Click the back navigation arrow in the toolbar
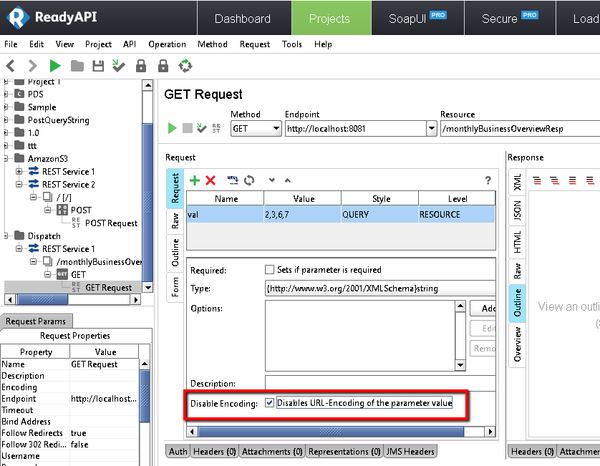This screenshot has width=600, height=466. pos(11,66)
